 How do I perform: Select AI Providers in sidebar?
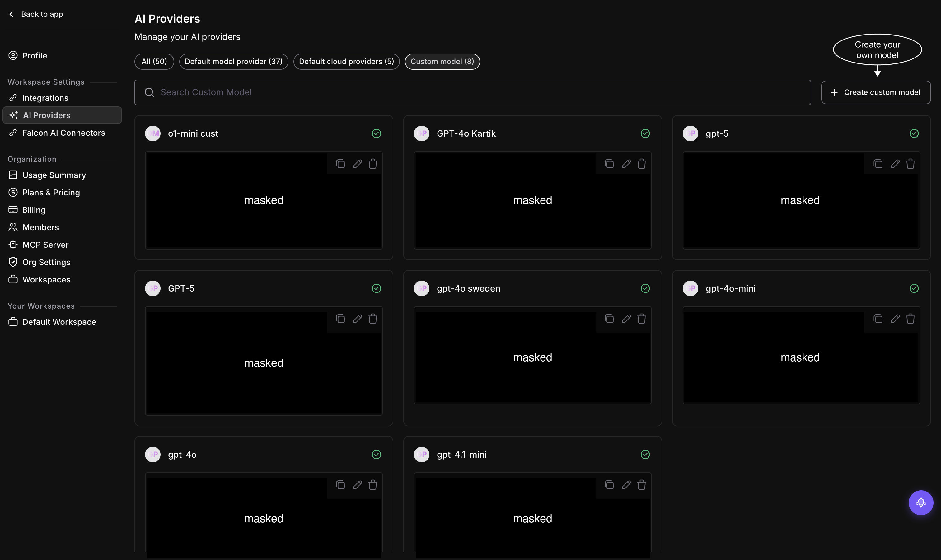[x=62, y=115]
